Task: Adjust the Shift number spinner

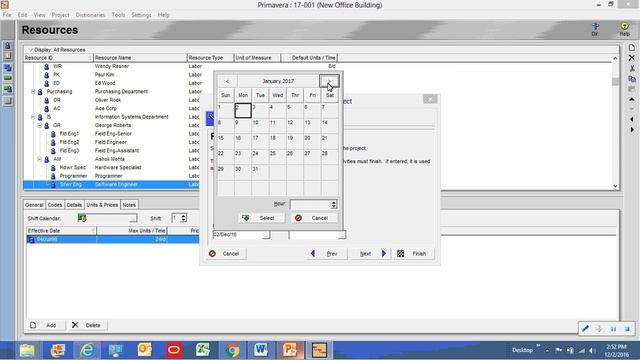Action: [183, 218]
